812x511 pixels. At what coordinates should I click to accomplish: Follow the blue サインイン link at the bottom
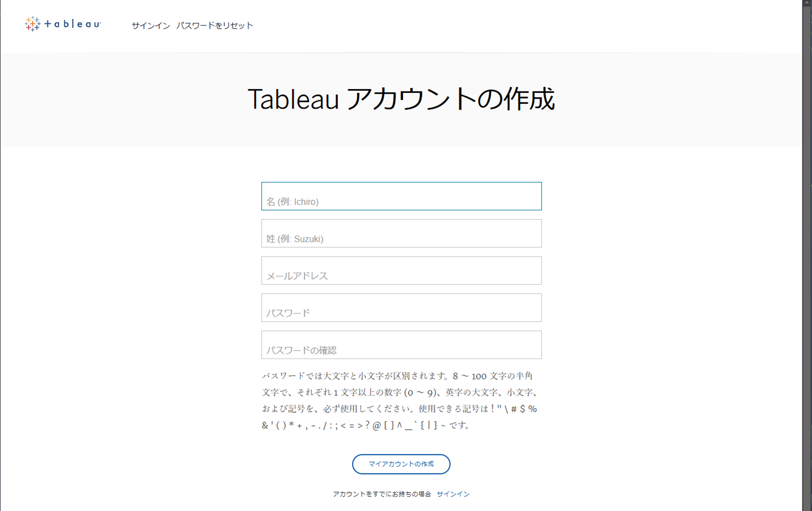[x=453, y=494]
